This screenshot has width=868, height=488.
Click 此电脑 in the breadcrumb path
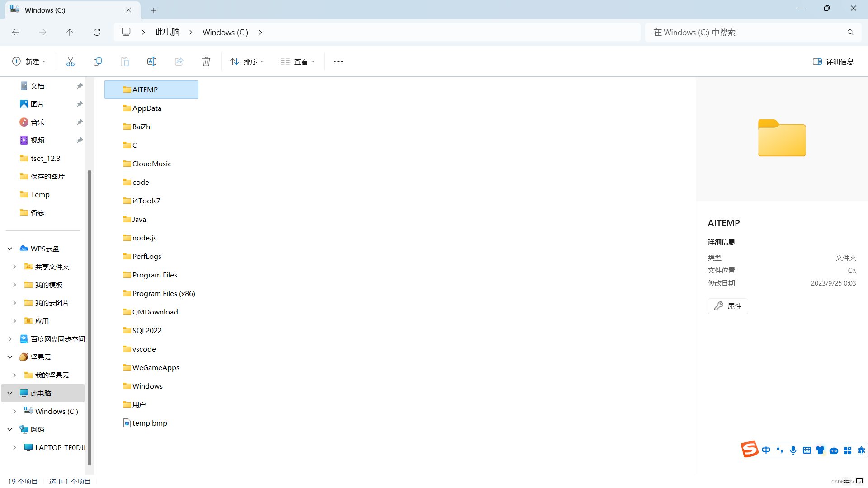pyautogui.click(x=167, y=32)
